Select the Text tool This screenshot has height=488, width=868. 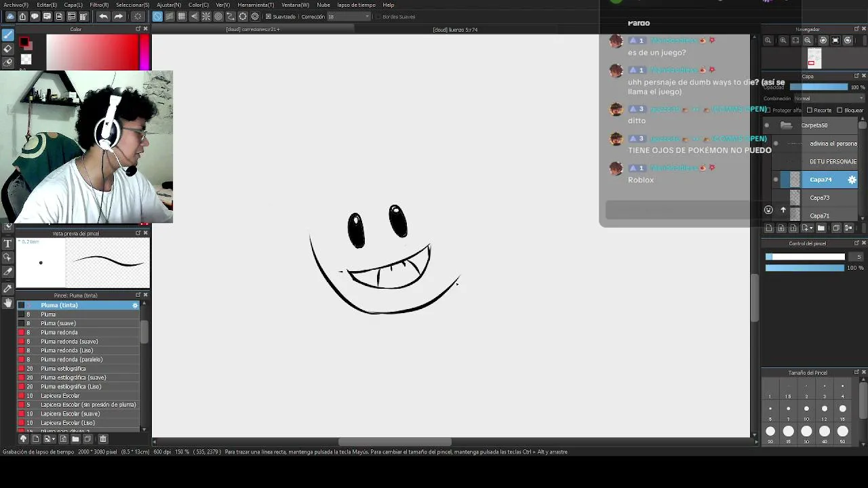7,243
